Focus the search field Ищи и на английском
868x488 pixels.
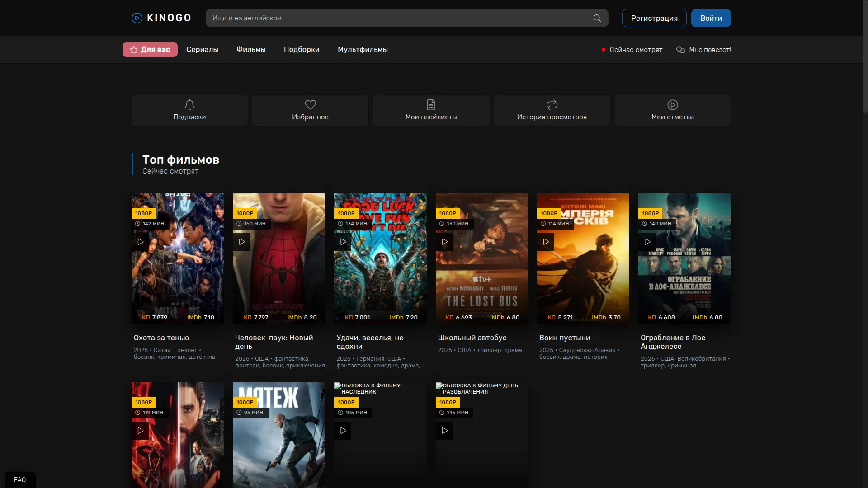tap(407, 18)
